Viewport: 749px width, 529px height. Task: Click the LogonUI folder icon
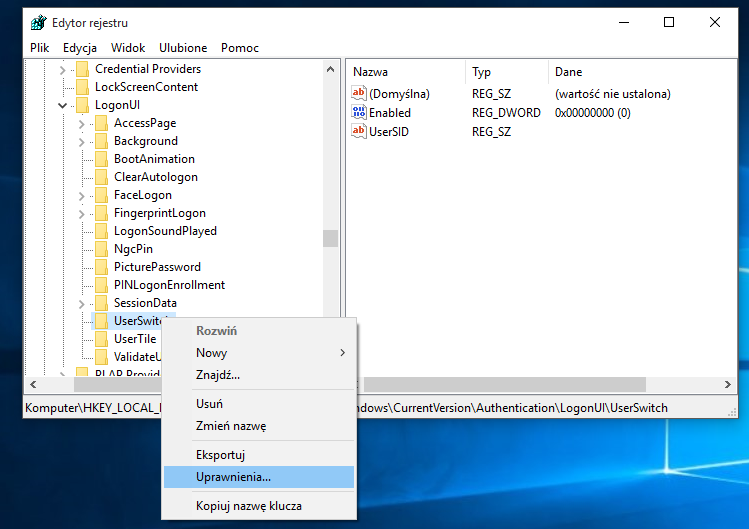pyautogui.click(x=83, y=105)
